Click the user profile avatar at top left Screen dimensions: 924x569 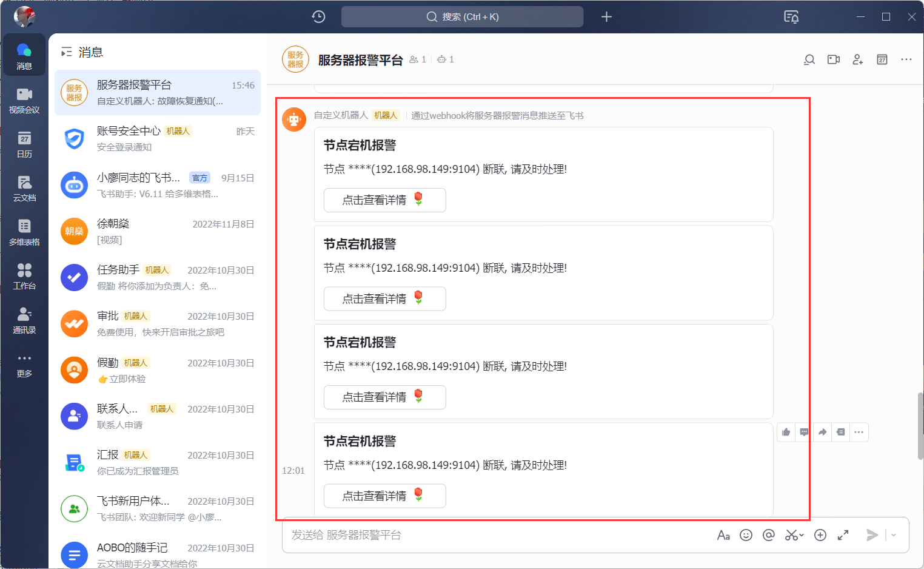coord(24,17)
